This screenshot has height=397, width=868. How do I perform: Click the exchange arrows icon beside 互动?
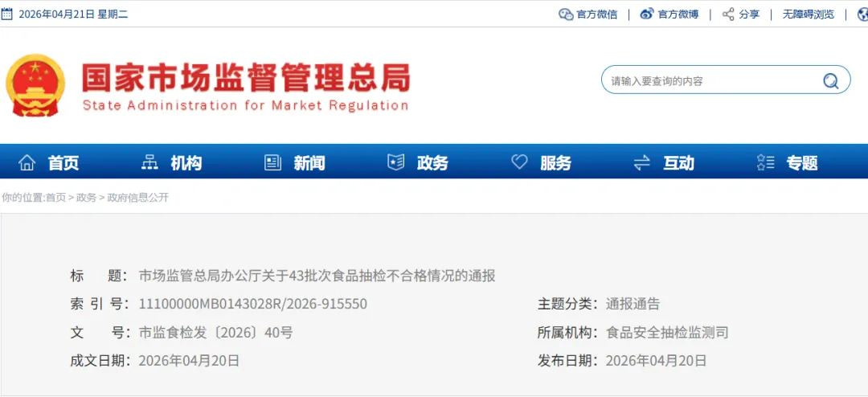click(x=642, y=163)
